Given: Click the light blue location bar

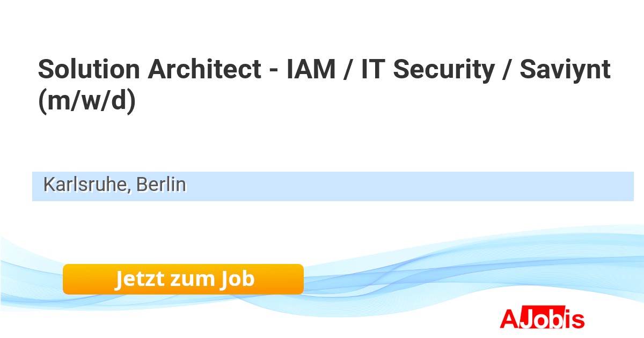Looking at the screenshot, I should click(376, 186).
